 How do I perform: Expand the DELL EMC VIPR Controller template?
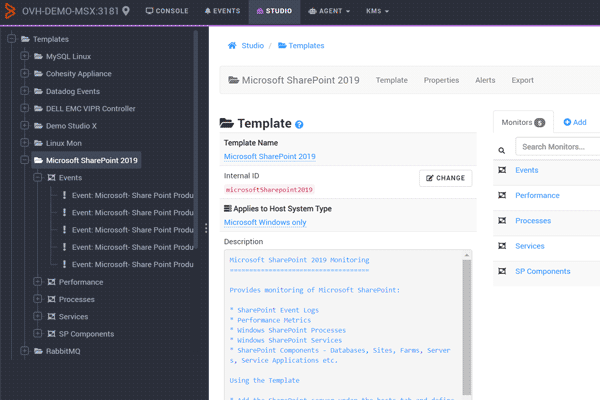click(24, 108)
